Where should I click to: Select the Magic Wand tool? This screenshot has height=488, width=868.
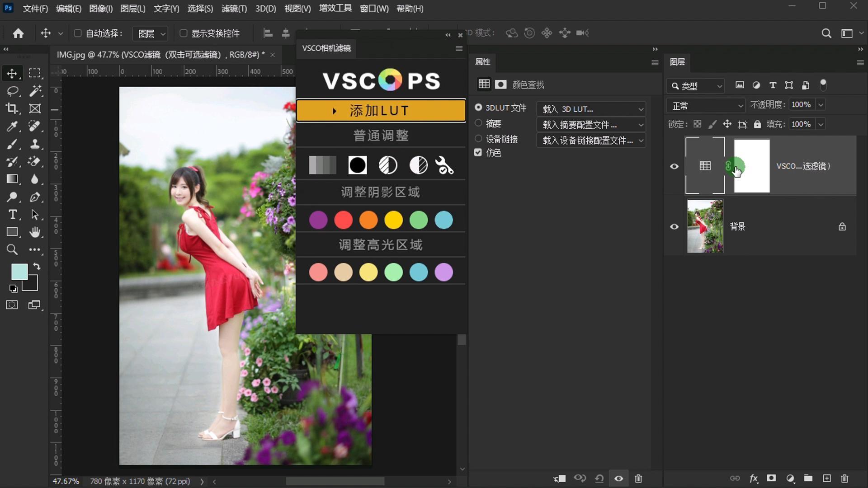point(35,91)
